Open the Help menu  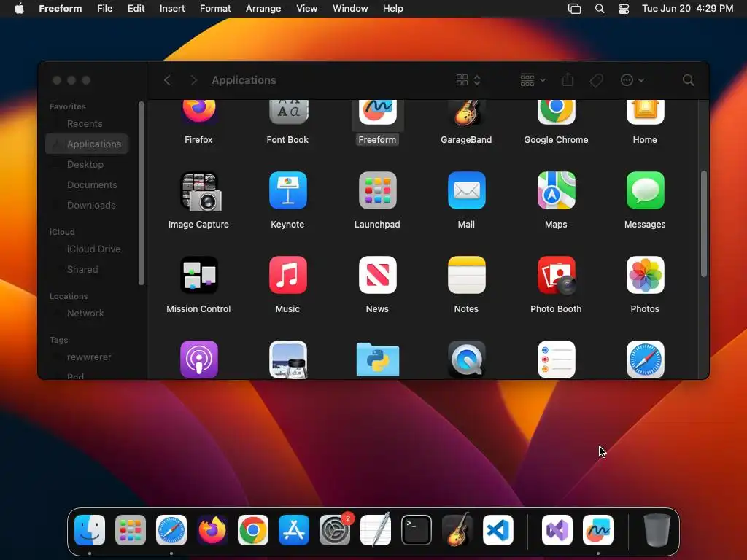click(x=393, y=9)
